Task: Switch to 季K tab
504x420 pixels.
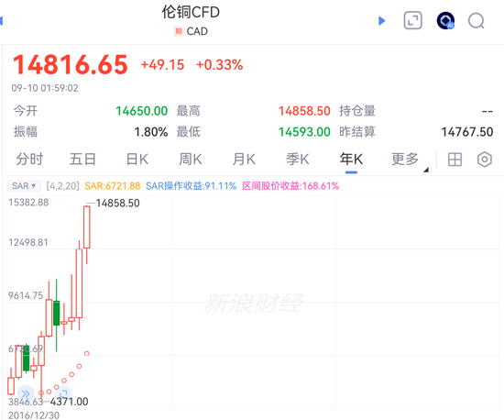Action: [298, 160]
